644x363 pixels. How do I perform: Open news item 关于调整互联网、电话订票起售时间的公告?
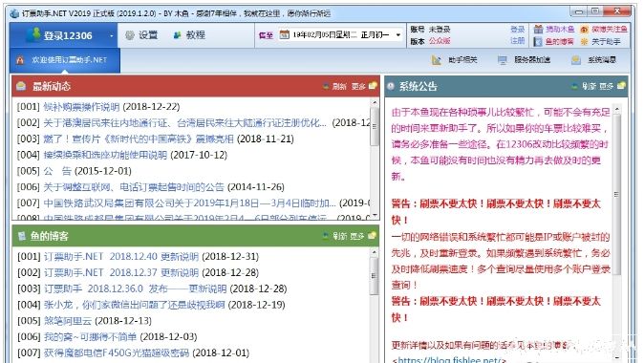(x=134, y=187)
